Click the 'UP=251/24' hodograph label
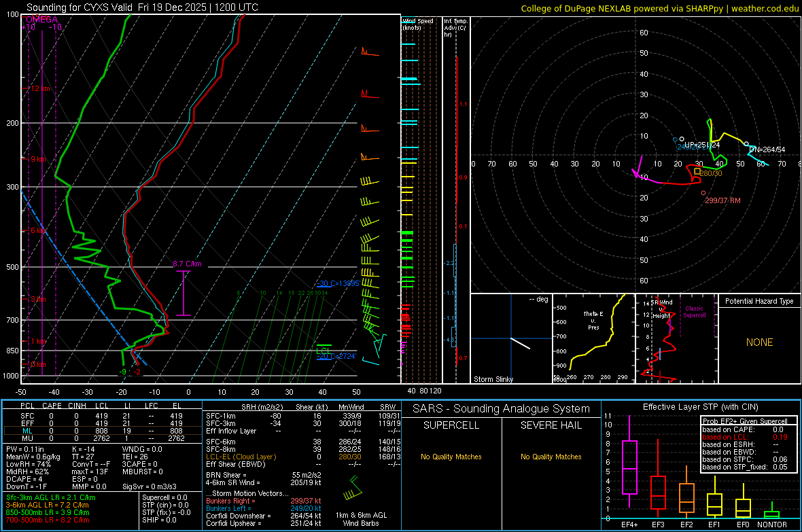The height and width of the screenshot is (532, 802). coord(702,145)
